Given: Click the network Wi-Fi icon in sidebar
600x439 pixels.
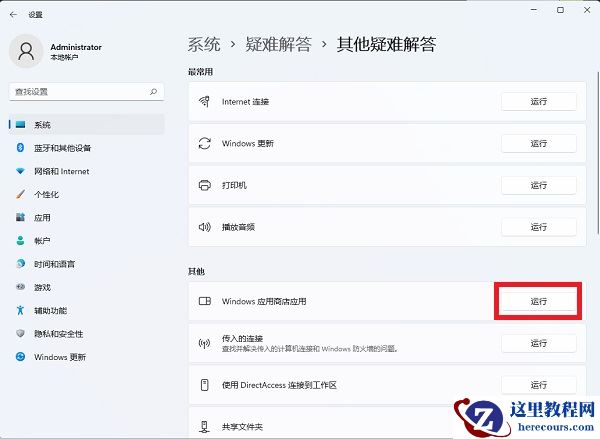Looking at the screenshot, I should (x=20, y=171).
